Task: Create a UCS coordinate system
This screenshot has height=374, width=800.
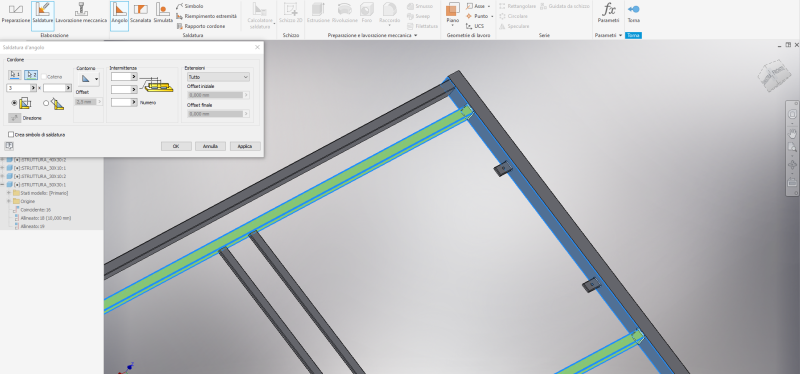Action: (x=475, y=26)
